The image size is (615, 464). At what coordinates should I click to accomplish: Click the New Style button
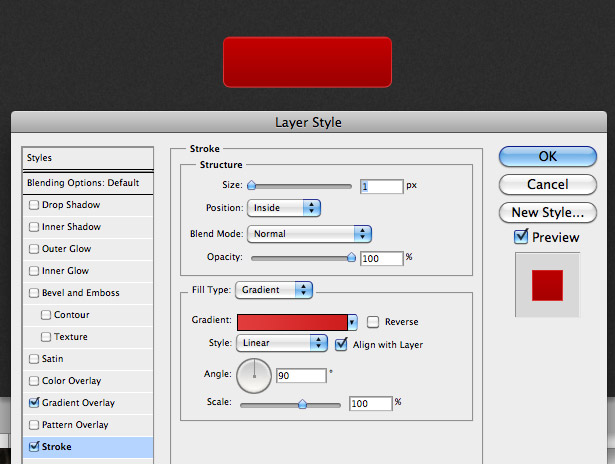548,213
